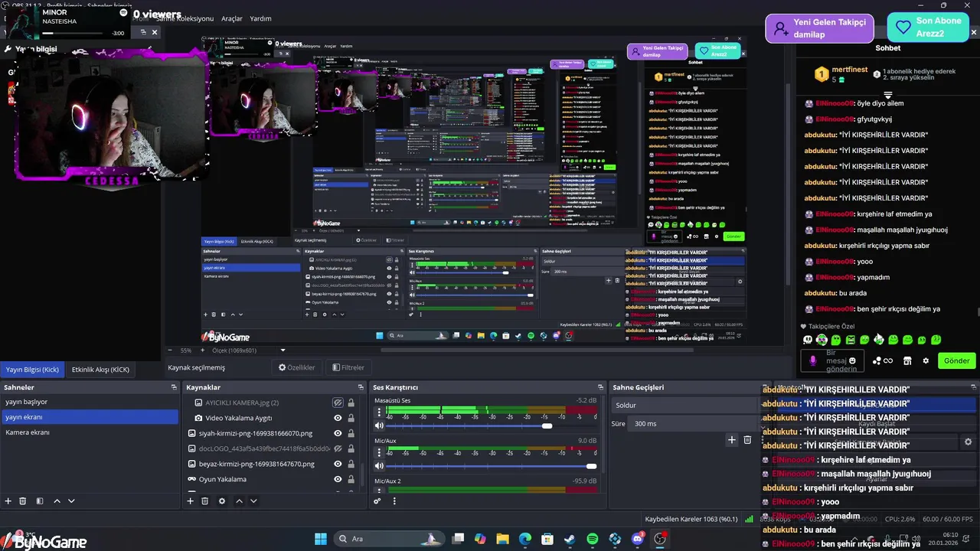Move the selected scene down
Image resolution: width=980 pixels, height=551 pixels.
coord(71,501)
